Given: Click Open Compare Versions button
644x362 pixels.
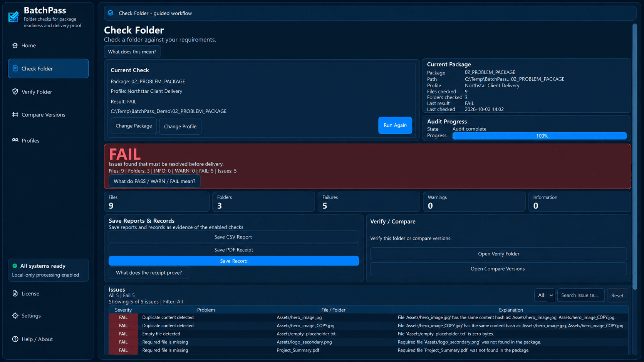Looking at the screenshot, I should (498, 269).
